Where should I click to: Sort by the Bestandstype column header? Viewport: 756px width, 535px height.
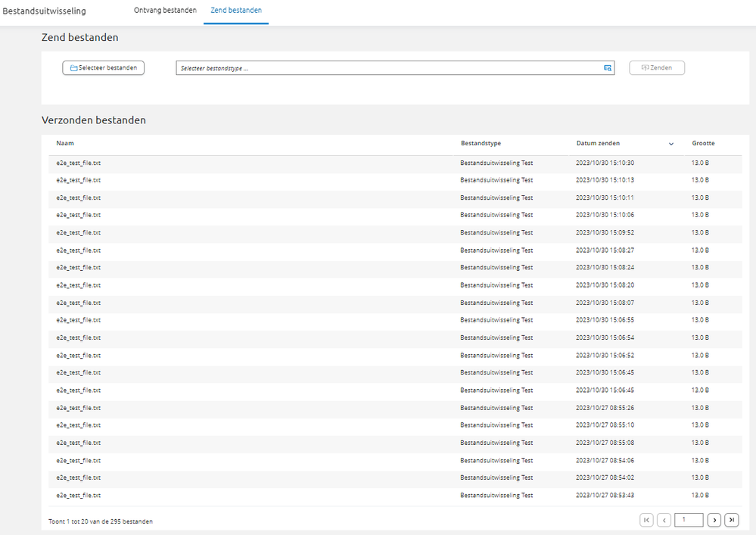click(481, 143)
